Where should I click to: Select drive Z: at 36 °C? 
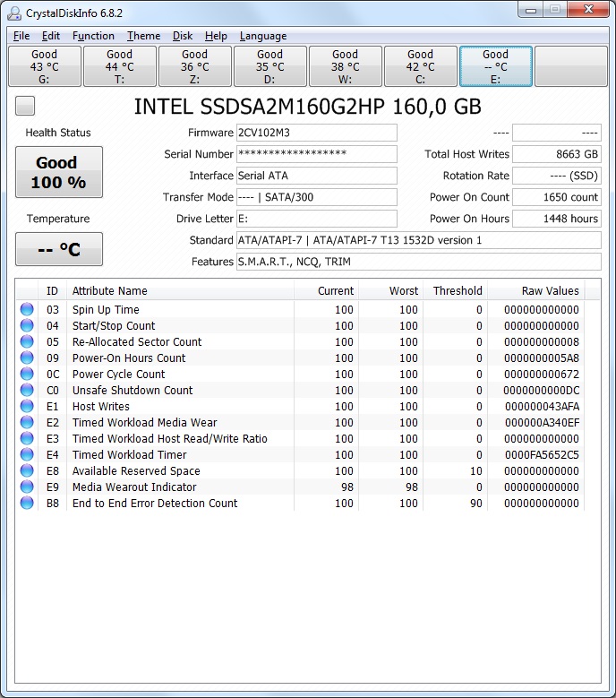pyautogui.click(x=195, y=66)
